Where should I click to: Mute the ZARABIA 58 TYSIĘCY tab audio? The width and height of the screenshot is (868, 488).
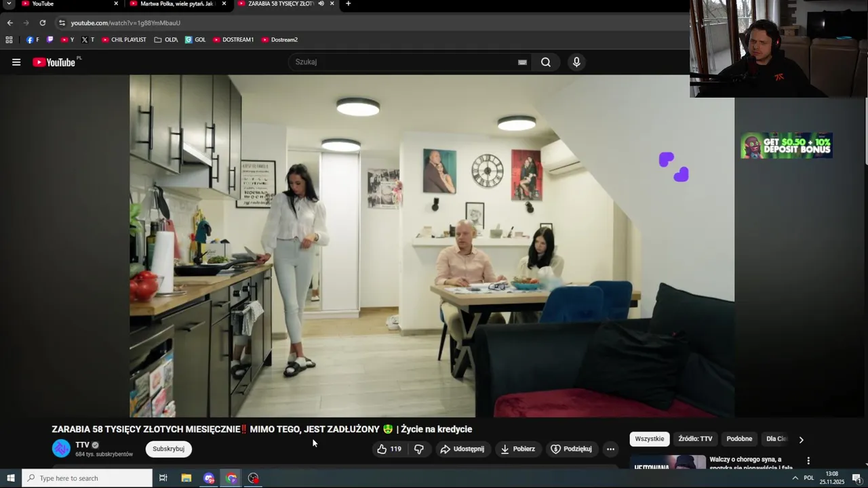pos(322,3)
